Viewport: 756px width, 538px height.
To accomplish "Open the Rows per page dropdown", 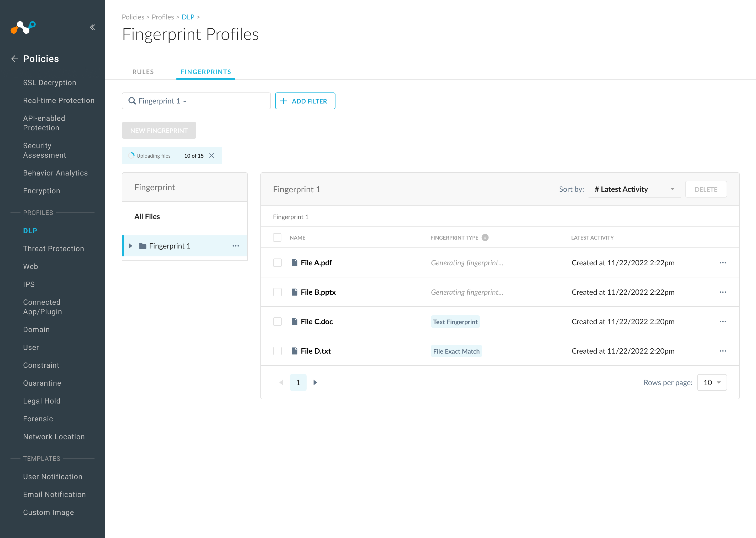I will [x=712, y=383].
